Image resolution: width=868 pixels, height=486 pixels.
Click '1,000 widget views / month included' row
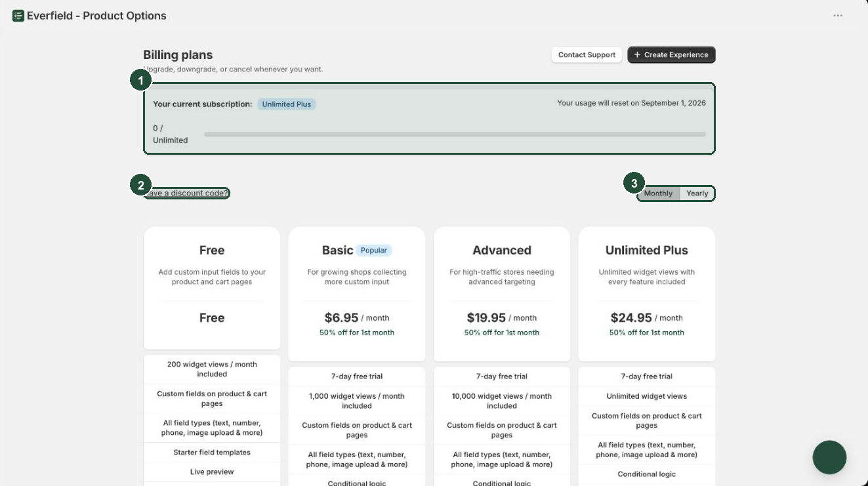point(357,401)
